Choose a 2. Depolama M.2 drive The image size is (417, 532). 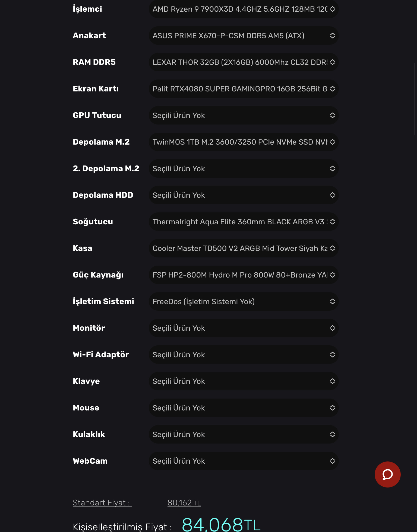pyautogui.click(x=244, y=169)
